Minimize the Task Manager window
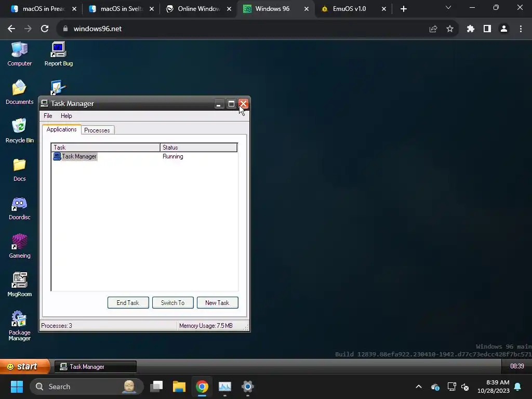 pos(219,104)
